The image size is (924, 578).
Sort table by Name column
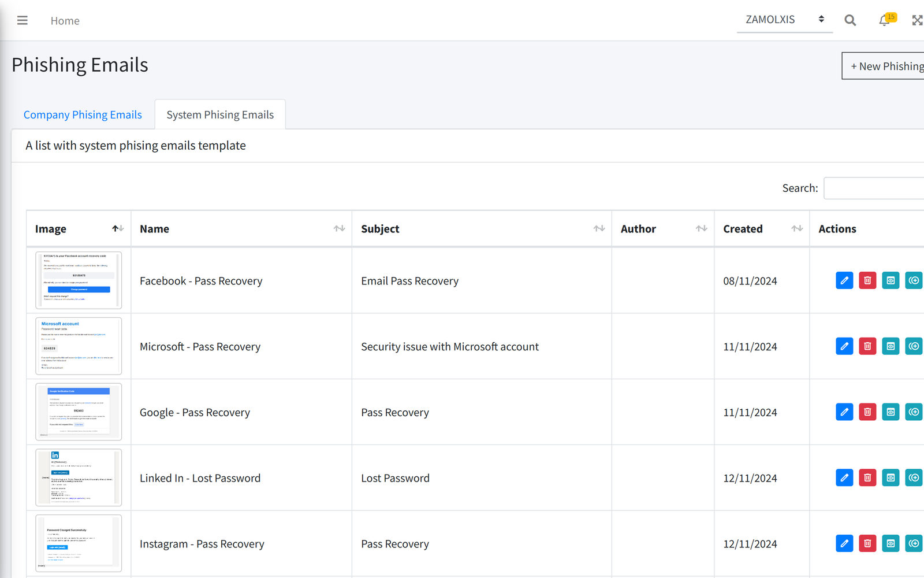point(241,229)
